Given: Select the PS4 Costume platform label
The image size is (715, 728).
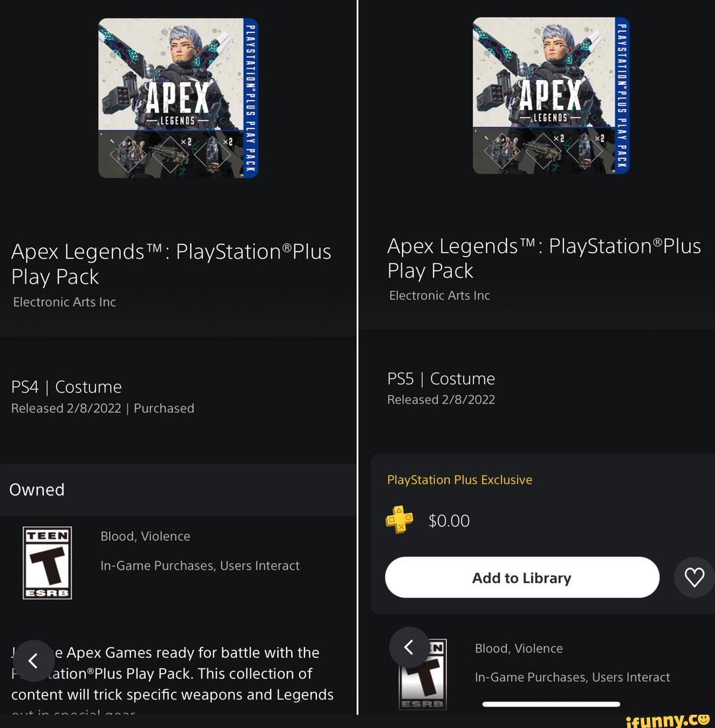Looking at the screenshot, I should tap(66, 387).
